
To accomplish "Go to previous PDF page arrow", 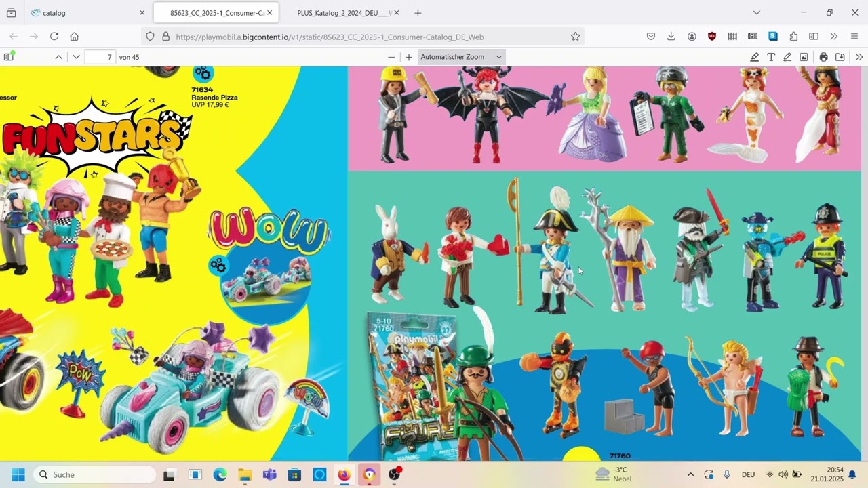I will 59,57.
